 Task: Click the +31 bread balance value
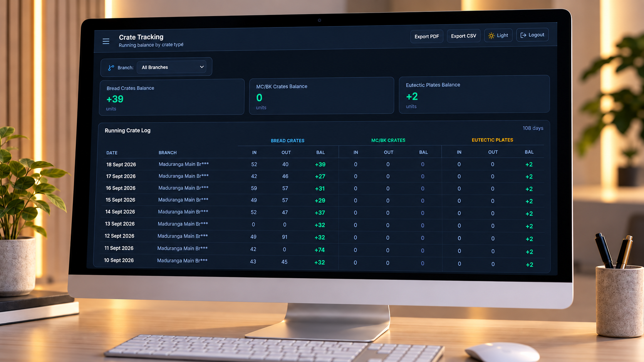[x=320, y=189]
